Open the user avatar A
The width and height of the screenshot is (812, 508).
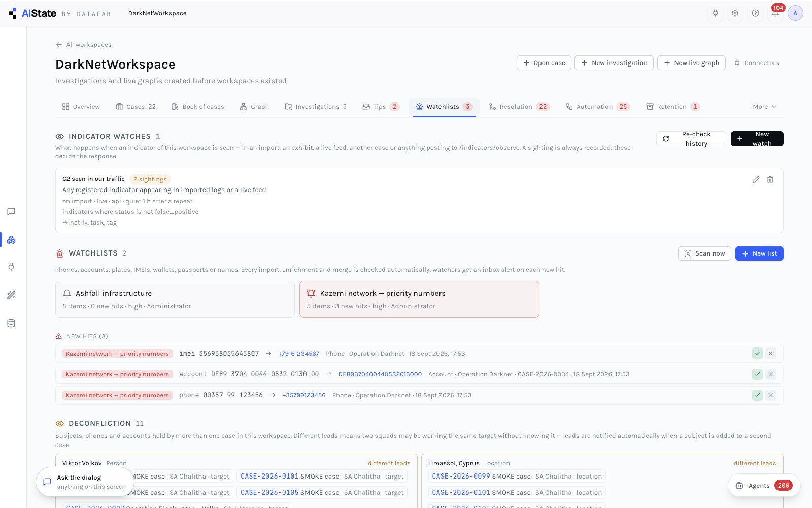pos(795,13)
